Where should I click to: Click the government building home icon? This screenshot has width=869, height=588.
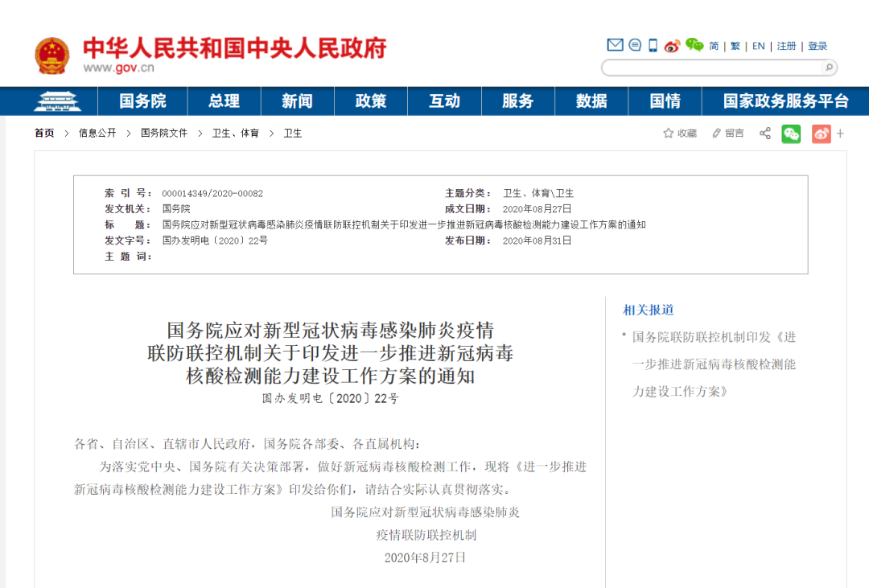[57, 101]
